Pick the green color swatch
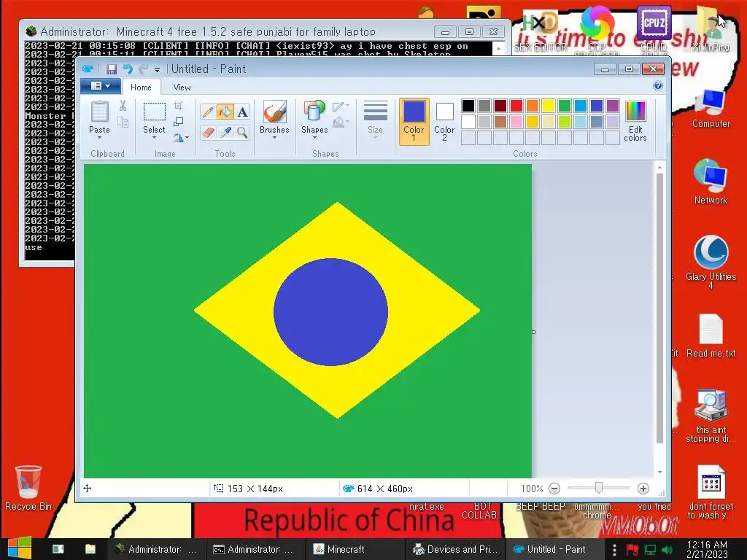The image size is (747, 560). point(565,105)
